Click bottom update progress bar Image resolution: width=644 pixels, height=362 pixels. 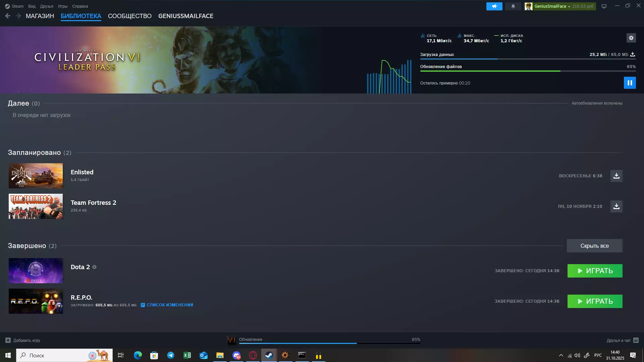[329, 343]
